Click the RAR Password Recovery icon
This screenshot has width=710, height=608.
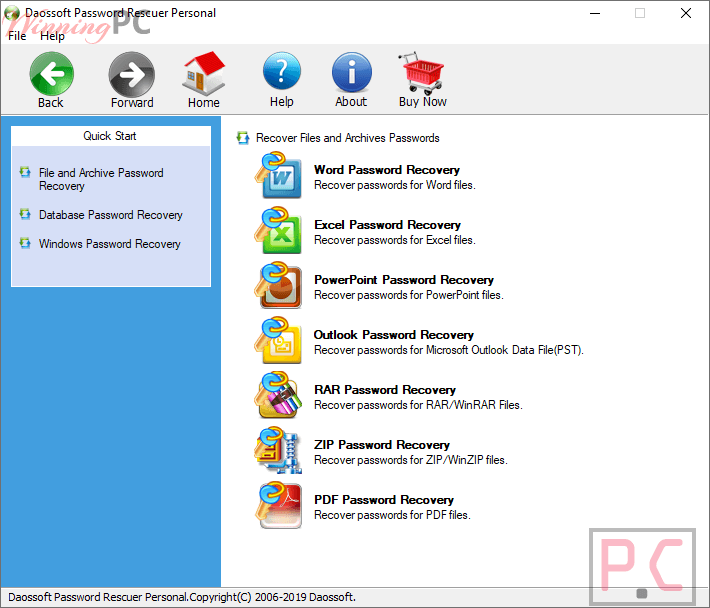pyautogui.click(x=278, y=395)
